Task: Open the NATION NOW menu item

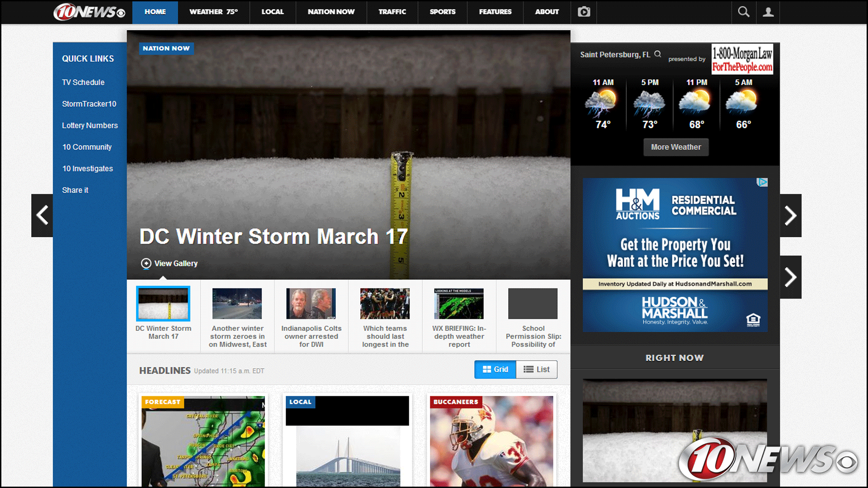Action: point(331,12)
